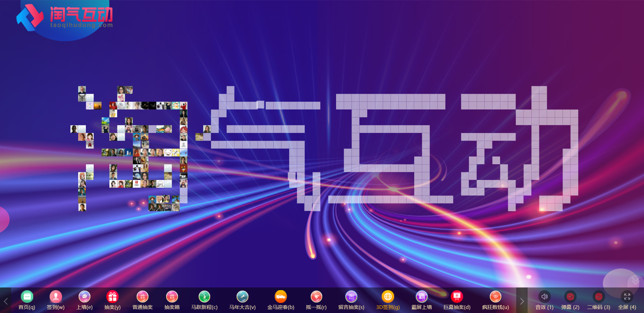Launch the 金马迎春 car game

(x=281, y=300)
